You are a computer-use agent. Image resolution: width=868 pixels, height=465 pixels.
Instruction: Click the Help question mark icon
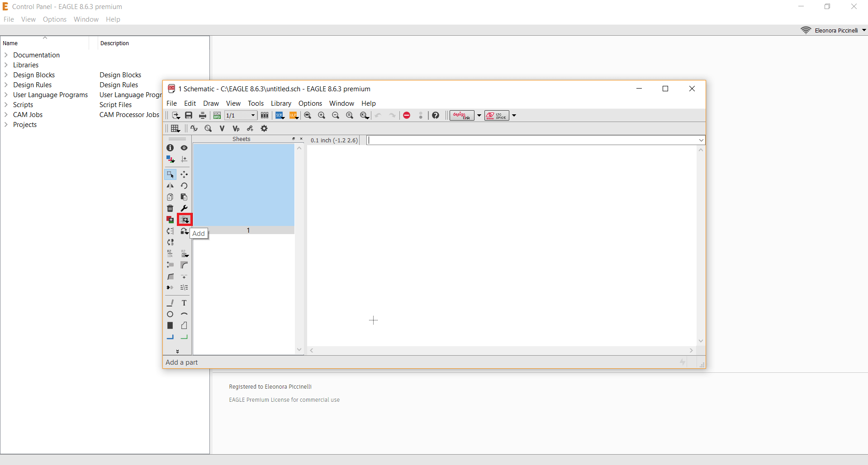[x=436, y=115]
